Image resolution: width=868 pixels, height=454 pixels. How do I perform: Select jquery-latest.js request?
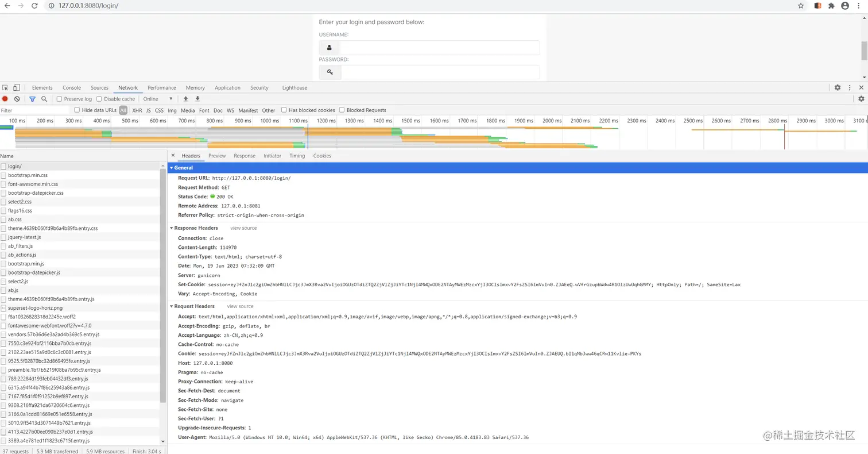click(80, 237)
